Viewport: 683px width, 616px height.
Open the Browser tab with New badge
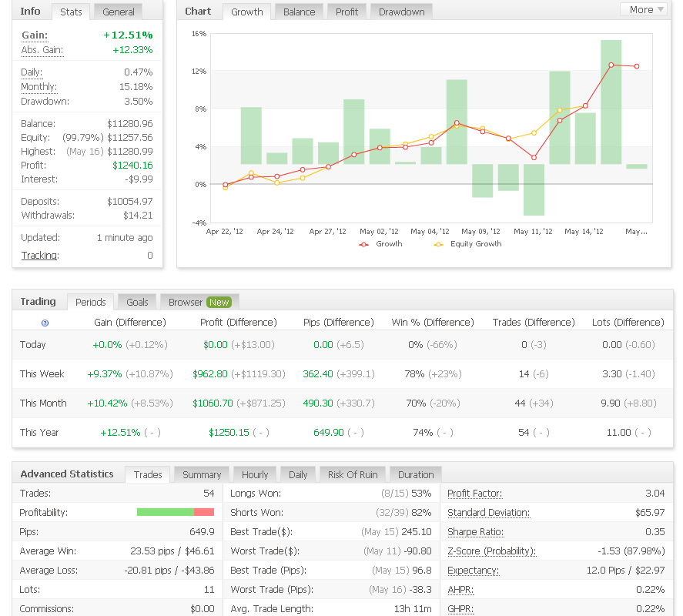(x=199, y=302)
